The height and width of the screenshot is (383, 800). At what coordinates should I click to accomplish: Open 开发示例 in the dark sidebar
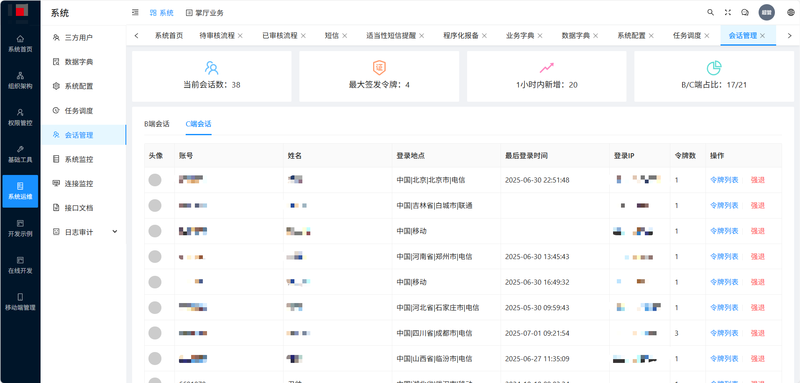[20, 228]
